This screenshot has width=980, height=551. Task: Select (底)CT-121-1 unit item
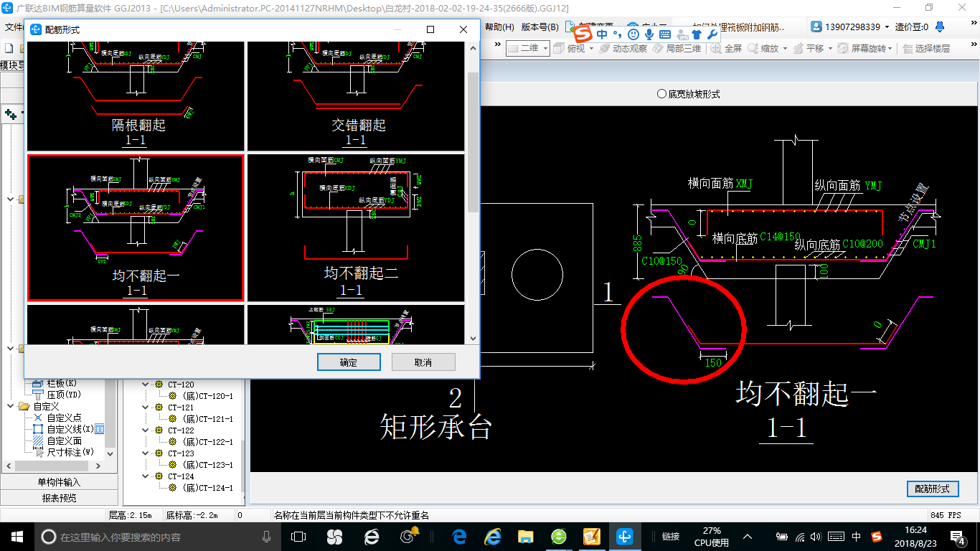201,419
